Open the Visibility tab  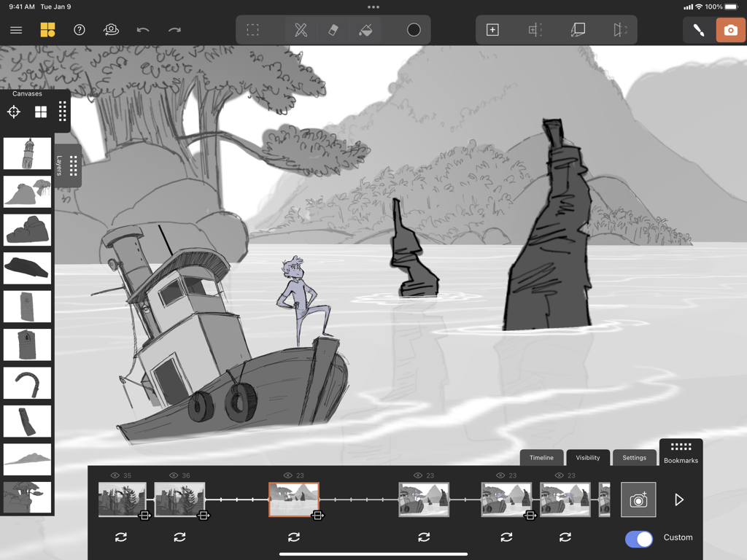coord(588,457)
